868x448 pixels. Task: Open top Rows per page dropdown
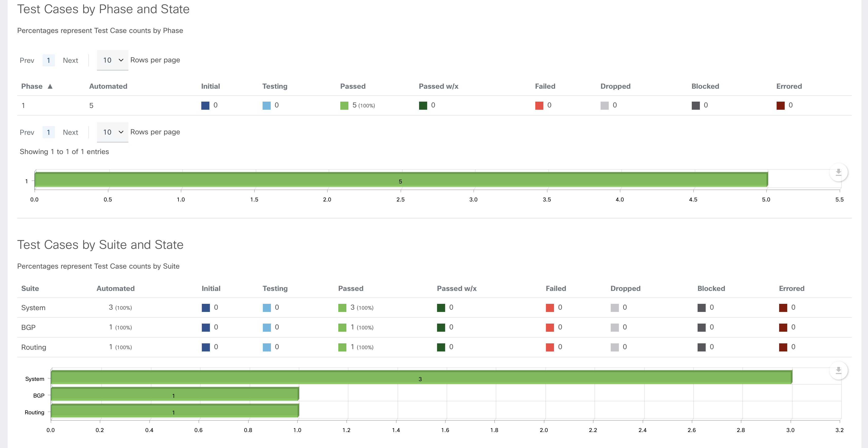(x=112, y=60)
